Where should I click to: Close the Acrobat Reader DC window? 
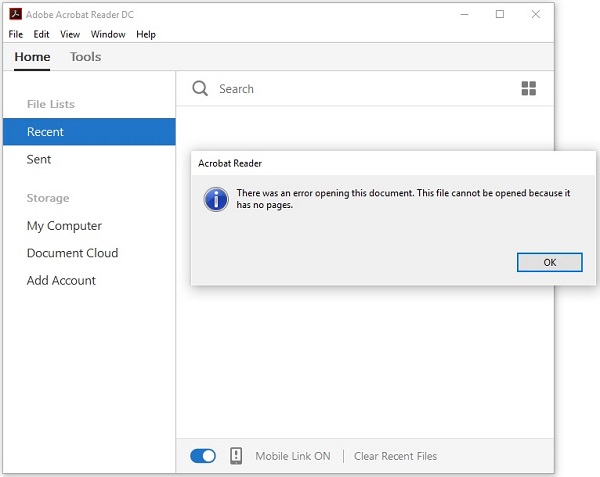tap(536, 14)
